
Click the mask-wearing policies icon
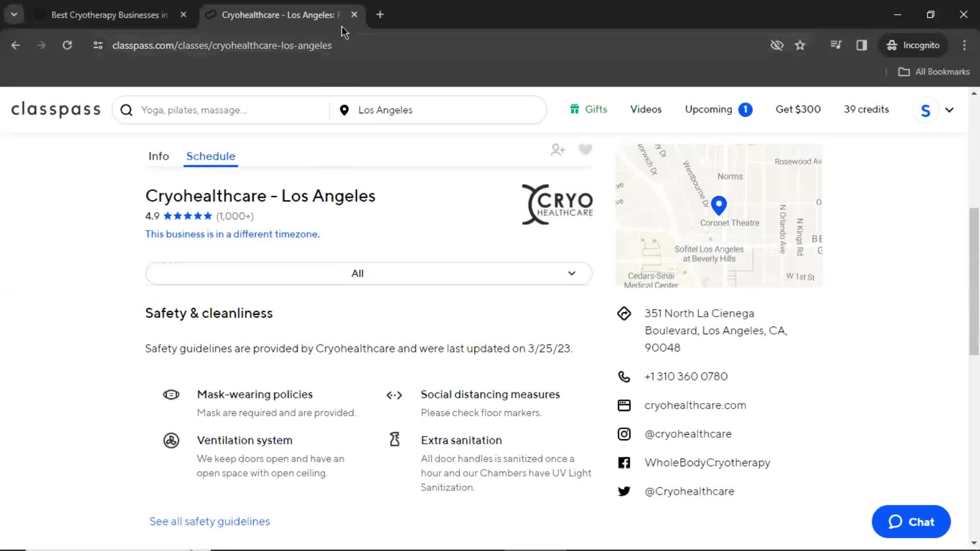pos(171,394)
